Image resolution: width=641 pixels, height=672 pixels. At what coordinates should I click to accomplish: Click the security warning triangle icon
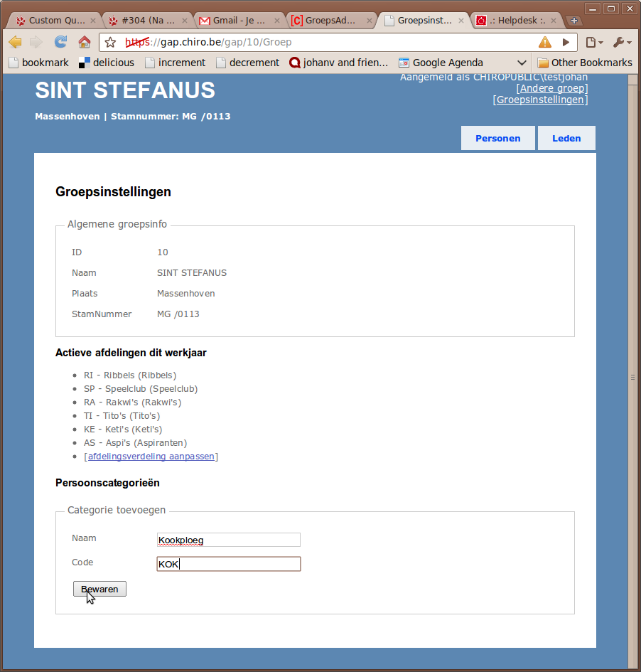[544, 42]
